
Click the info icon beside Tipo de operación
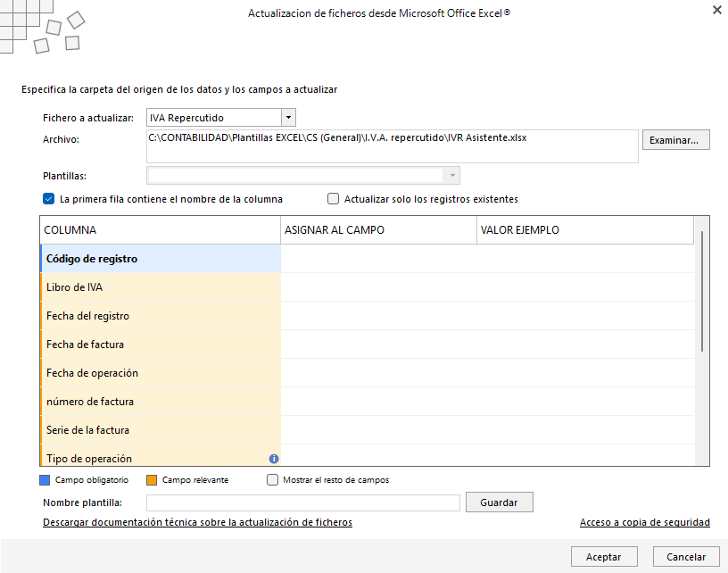274,459
